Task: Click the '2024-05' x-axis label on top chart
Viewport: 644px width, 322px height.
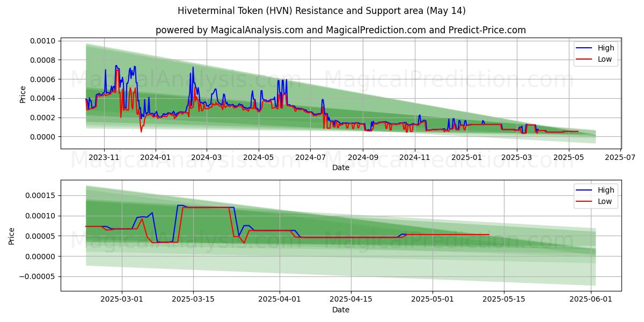Action: (259, 157)
